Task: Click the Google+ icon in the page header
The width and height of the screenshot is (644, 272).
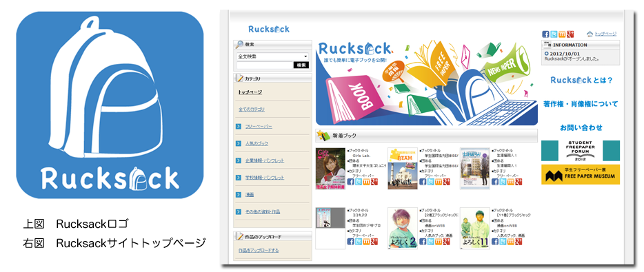Action: (x=570, y=34)
